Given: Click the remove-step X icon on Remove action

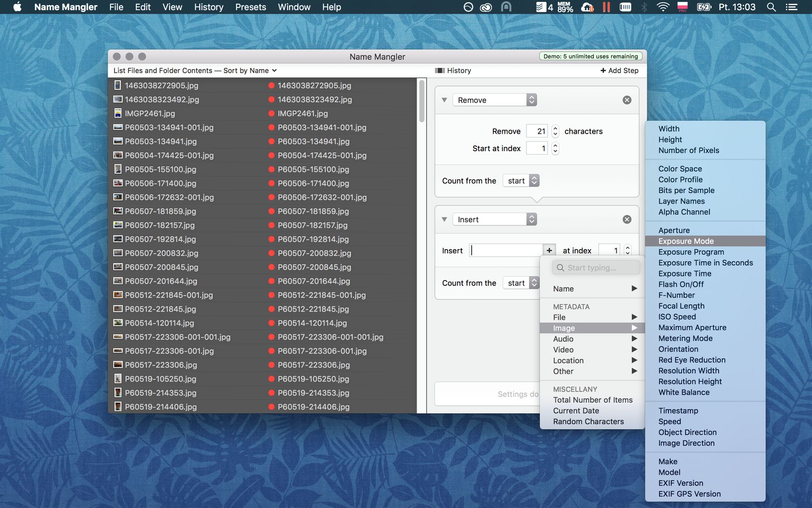Looking at the screenshot, I should (626, 100).
